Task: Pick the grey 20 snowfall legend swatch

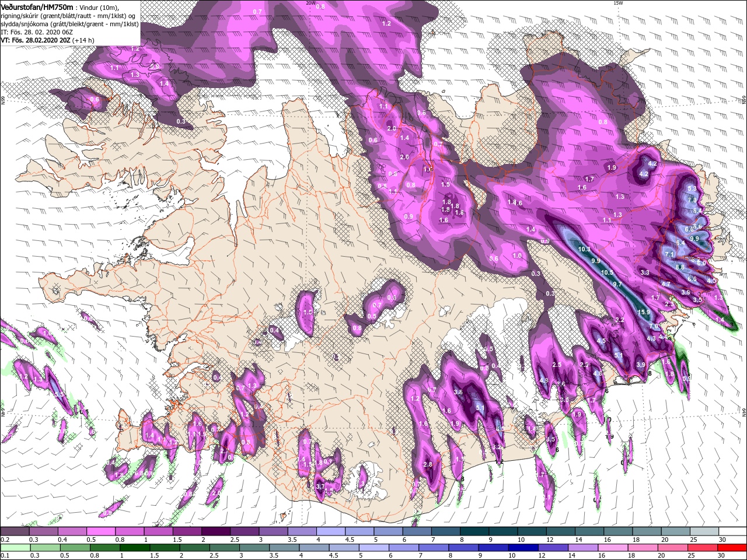Action: pos(675,531)
